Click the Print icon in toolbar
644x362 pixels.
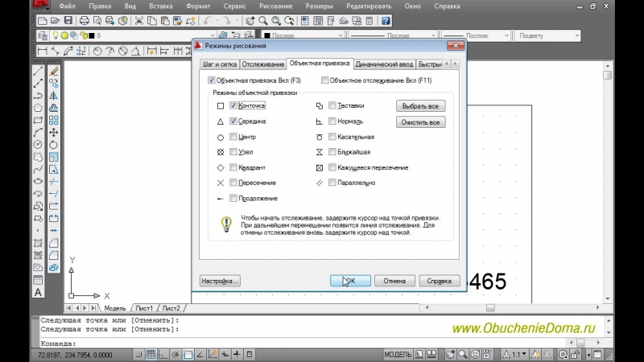[x=85, y=21]
